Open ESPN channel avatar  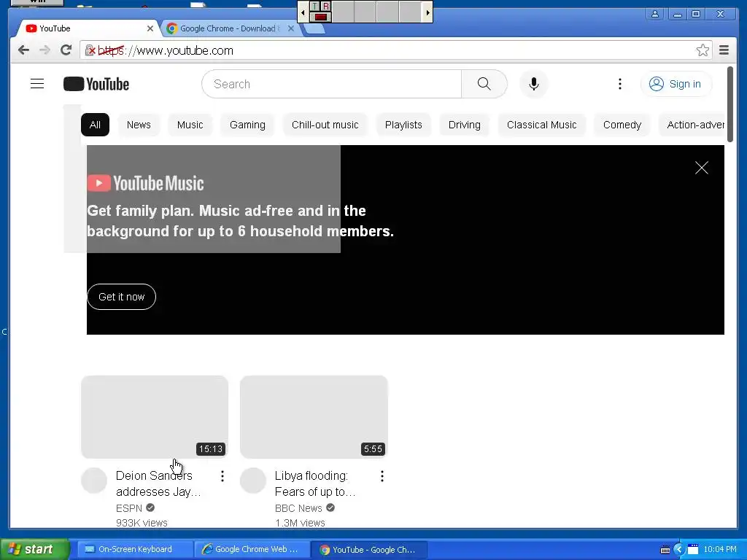94,481
